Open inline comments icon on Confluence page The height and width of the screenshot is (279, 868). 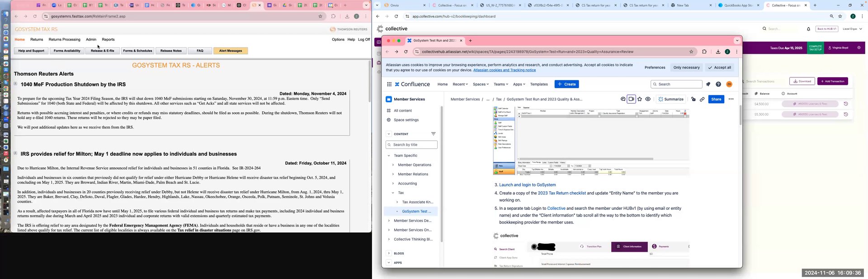[623, 99]
